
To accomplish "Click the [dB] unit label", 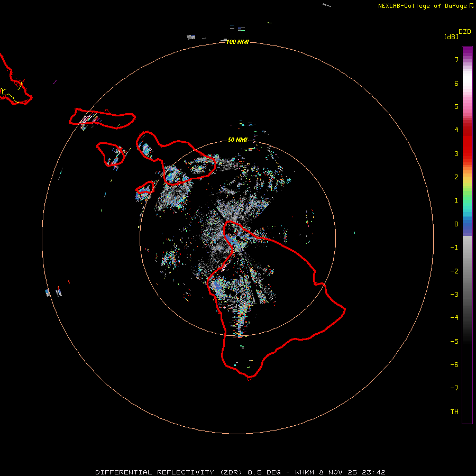I will [452, 36].
